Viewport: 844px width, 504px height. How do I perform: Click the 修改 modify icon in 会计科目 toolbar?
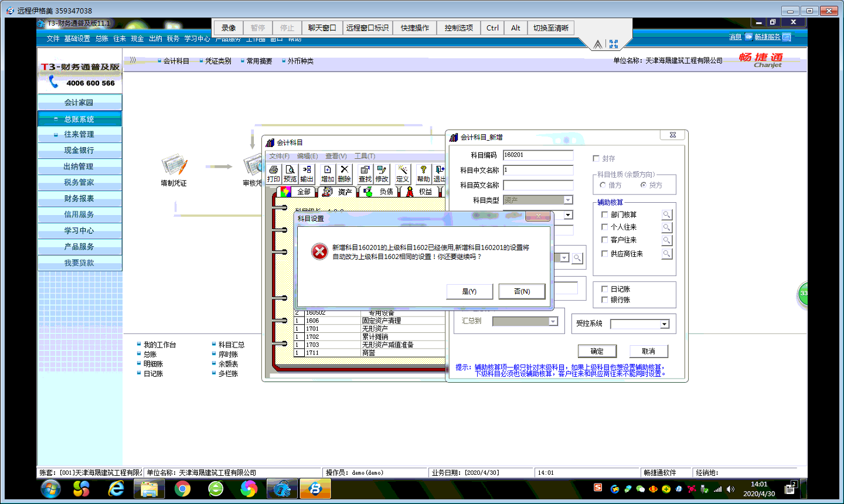382,173
